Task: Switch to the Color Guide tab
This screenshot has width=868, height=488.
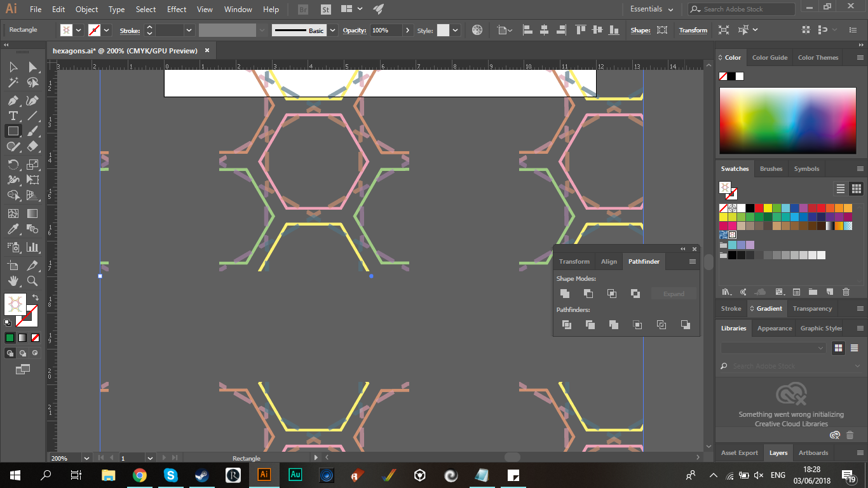Action: point(770,57)
